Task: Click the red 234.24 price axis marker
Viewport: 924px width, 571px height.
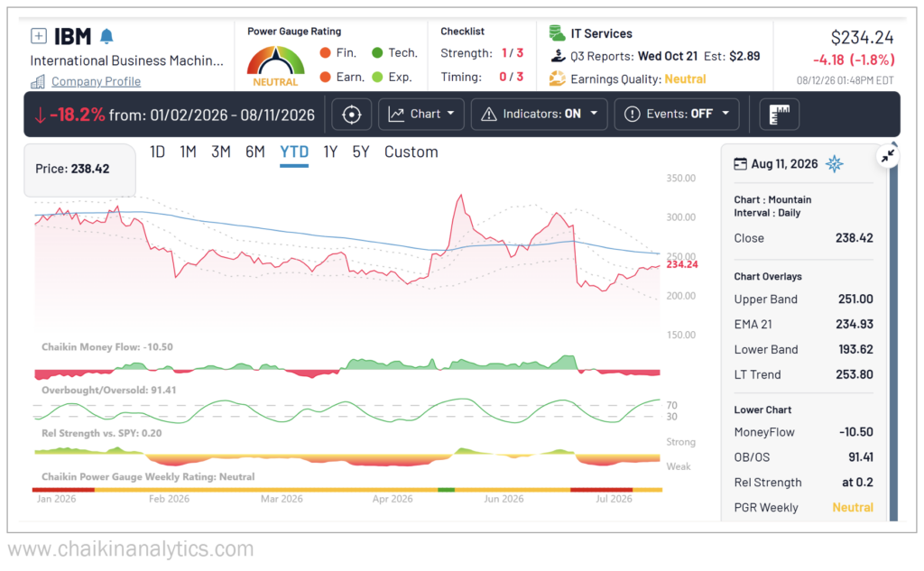Action: coord(682,264)
